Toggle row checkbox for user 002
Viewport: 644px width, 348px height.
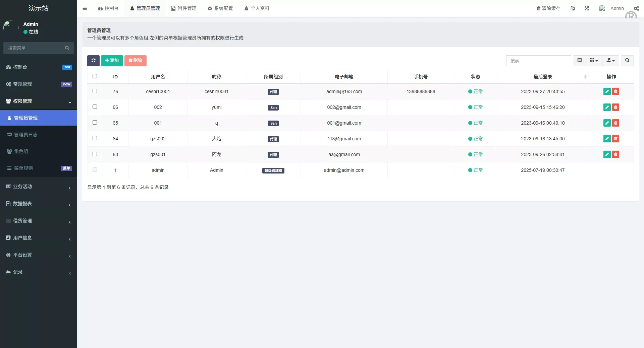point(95,107)
